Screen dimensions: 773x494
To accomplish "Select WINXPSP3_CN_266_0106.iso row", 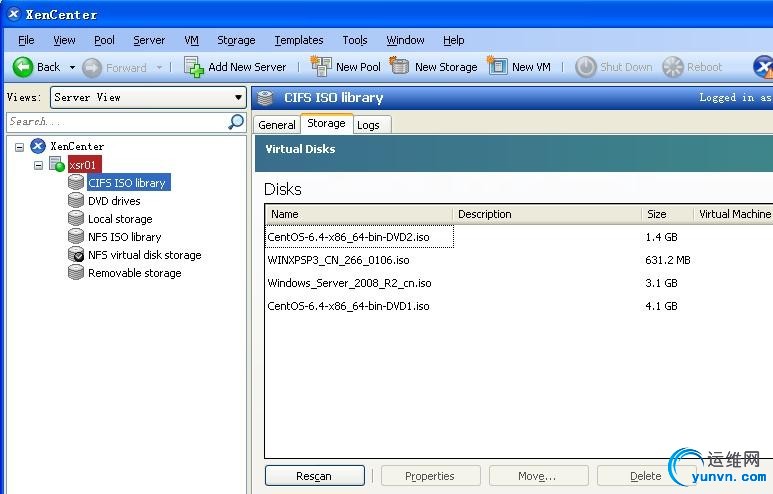I will click(519, 260).
